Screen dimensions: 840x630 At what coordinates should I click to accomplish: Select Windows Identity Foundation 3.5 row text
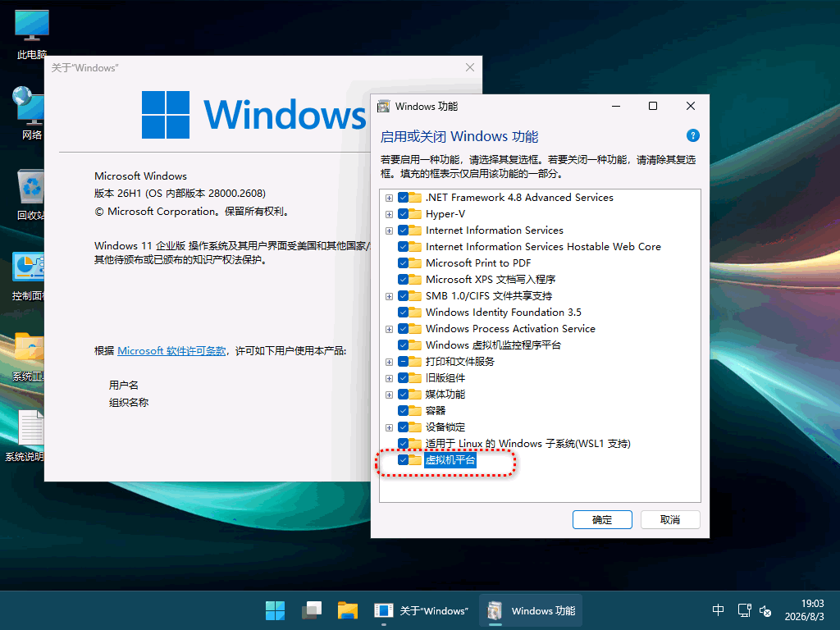click(503, 313)
